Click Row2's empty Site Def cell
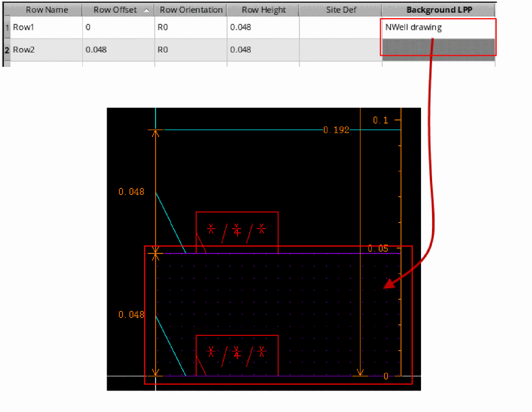532x412 pixels. tap(341, 50)
